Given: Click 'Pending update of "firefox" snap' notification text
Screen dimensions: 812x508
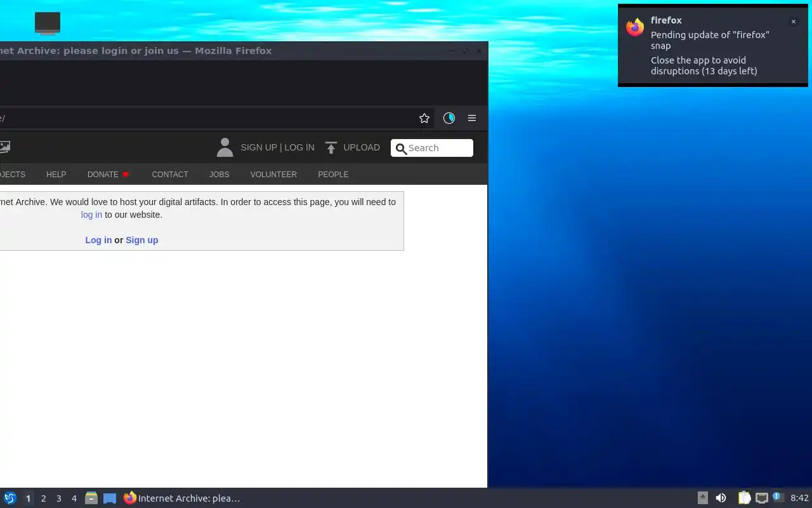Looking at the screenshot, I should pos(710,40).
